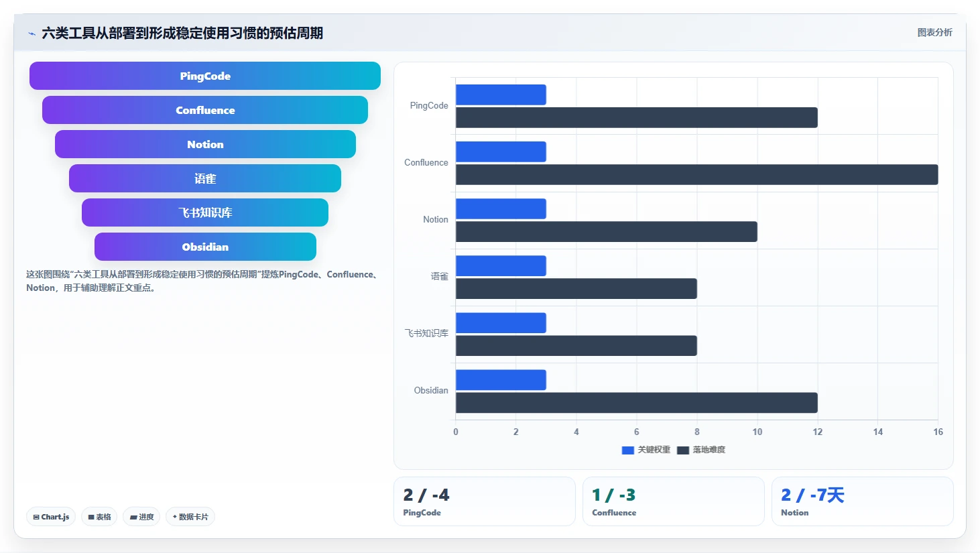The image size is (980, 553).
Task: Toggle the 关键权重 legend item
Action: click(x=646, y=450)
